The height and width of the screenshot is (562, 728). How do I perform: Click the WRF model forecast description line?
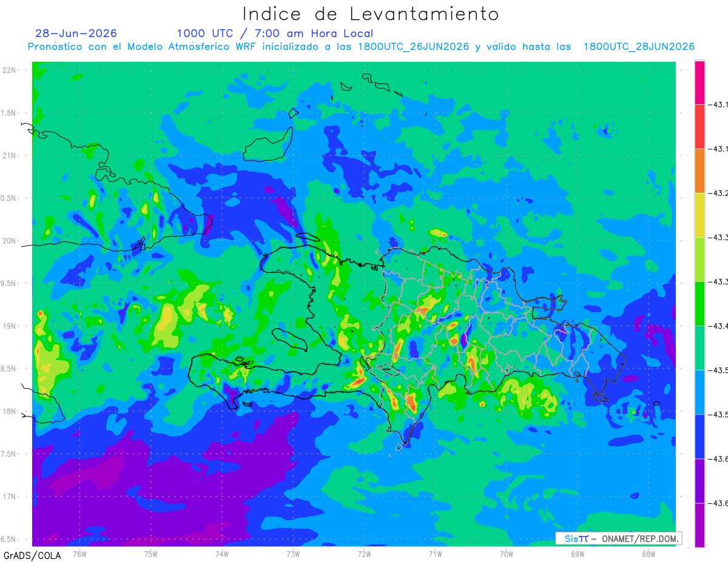point(361,47)
